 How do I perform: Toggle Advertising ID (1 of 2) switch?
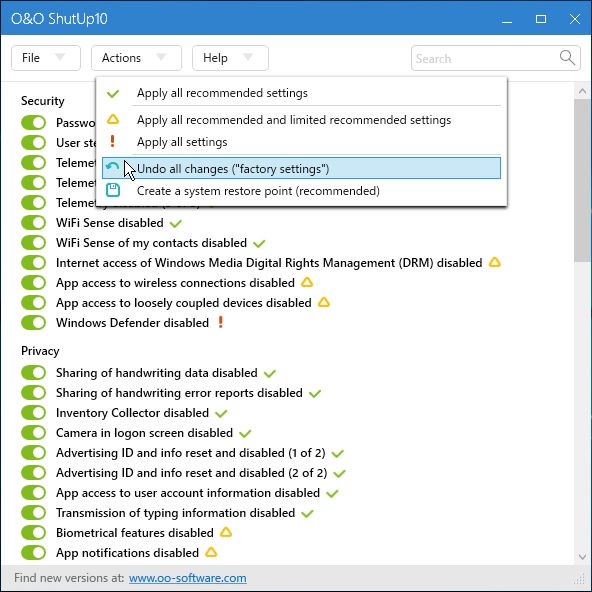33,453
